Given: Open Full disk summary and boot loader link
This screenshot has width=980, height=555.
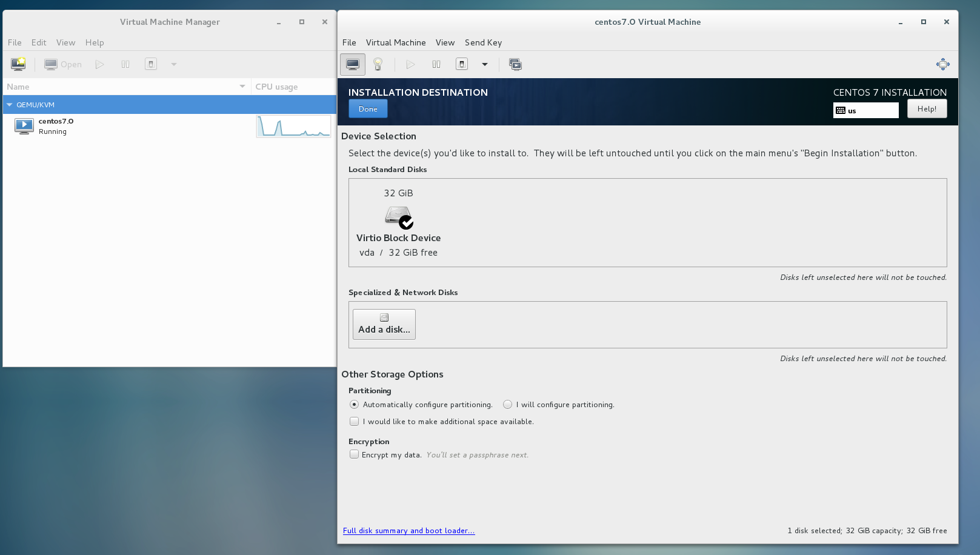Looking at the screenshot, I should (408, 531).
